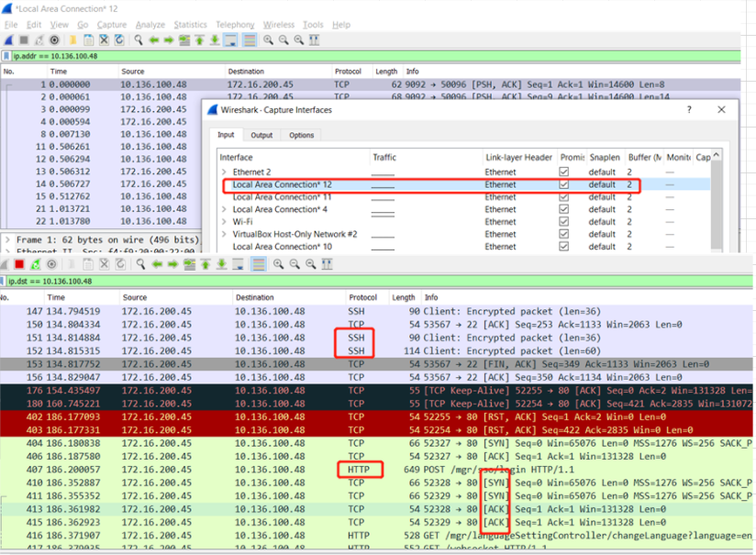Open capture options from the lower toolbar
The width and height of the screenshot is (756, 555).
[x=51, y=264]
